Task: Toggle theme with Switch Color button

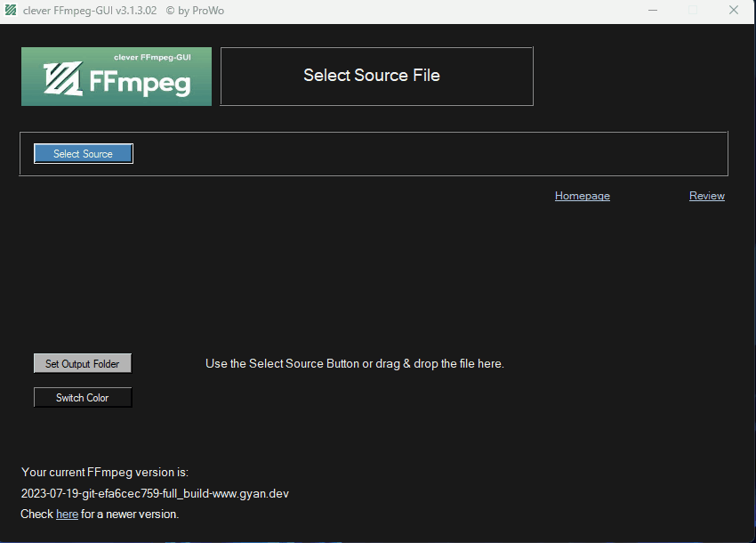Action: [83, 398]
